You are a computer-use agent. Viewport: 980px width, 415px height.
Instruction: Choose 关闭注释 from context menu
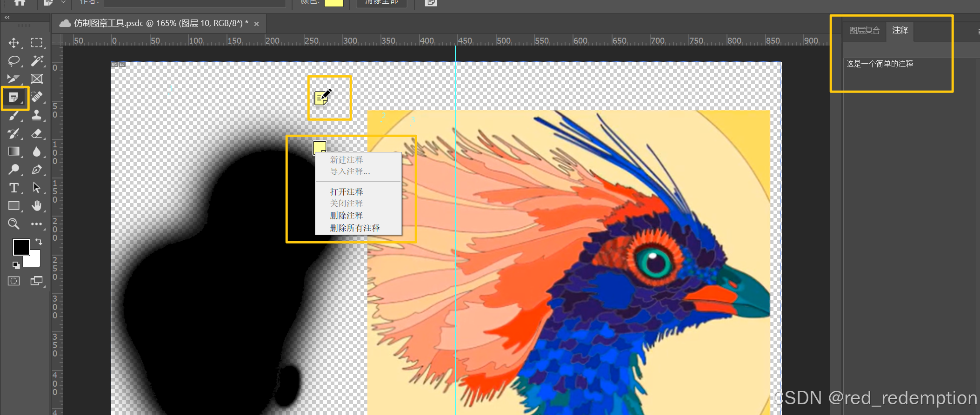pos(347,204)
